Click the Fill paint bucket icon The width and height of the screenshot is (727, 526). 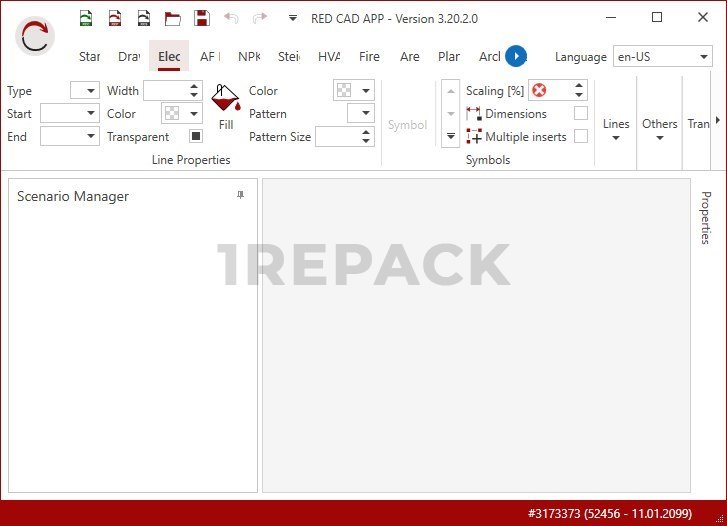point(226,102)
